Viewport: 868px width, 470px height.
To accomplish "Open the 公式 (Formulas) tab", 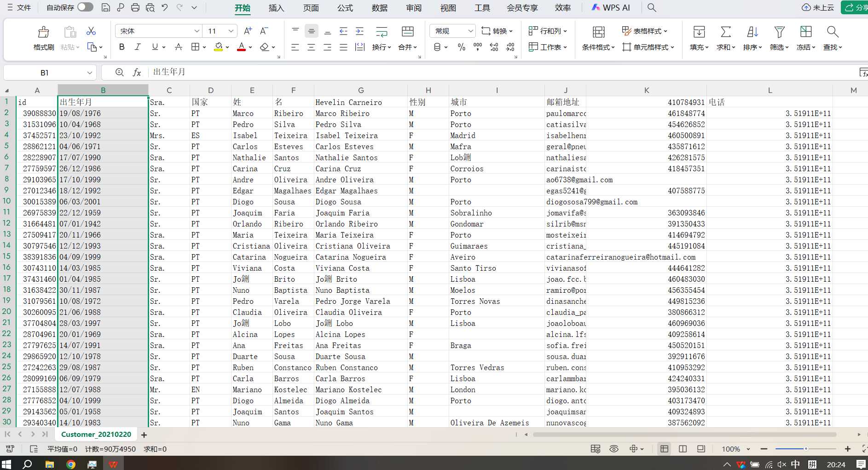I will tap(345, 8).
